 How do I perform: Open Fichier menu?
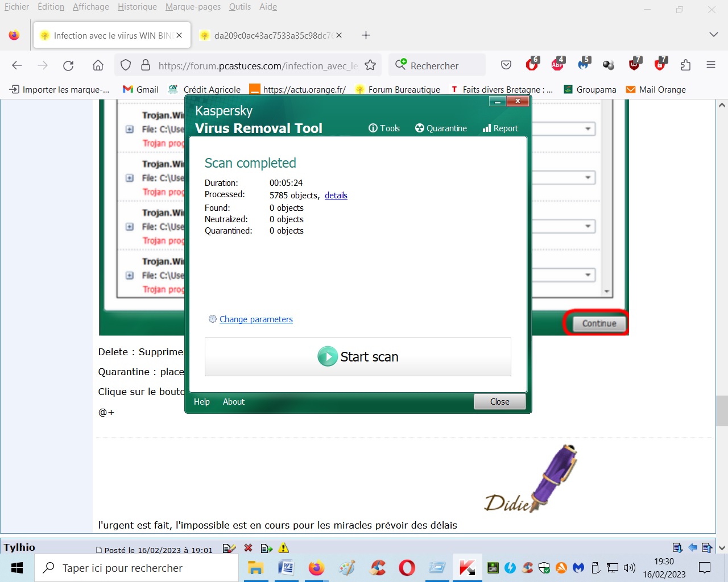coord(16,7)
